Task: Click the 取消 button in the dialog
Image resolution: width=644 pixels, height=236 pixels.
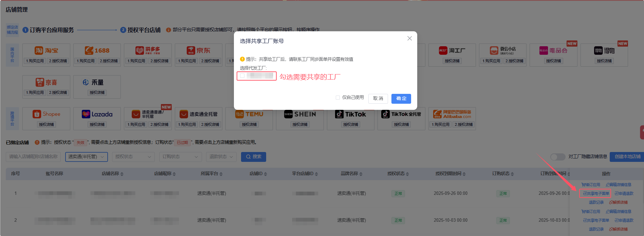Action: point(378,99)
